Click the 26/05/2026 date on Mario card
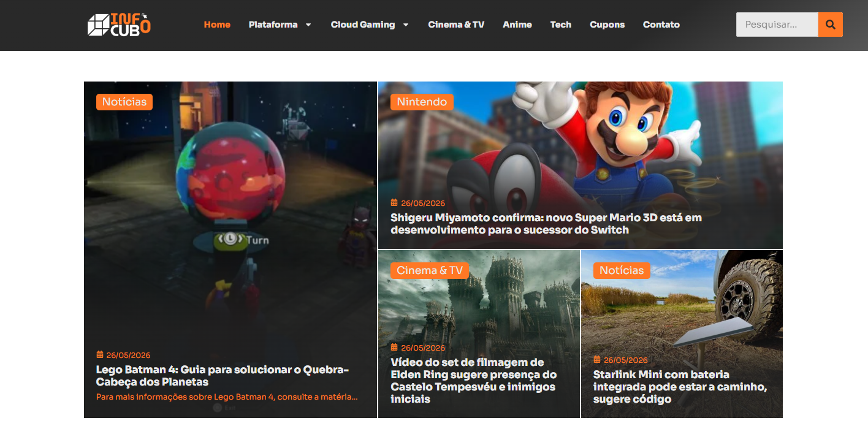868x426 pixels. tap(423, 203)
